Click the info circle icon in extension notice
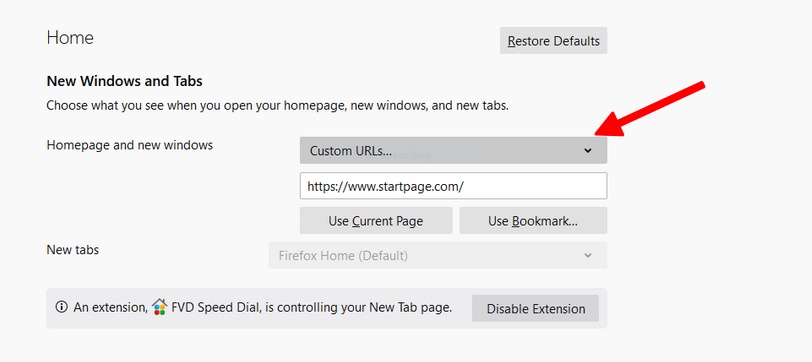Screen dimensions: 812x362 click(62, 308)
